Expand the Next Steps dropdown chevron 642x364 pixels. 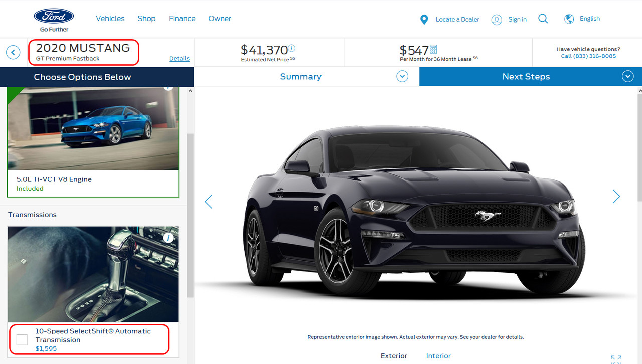628,77
